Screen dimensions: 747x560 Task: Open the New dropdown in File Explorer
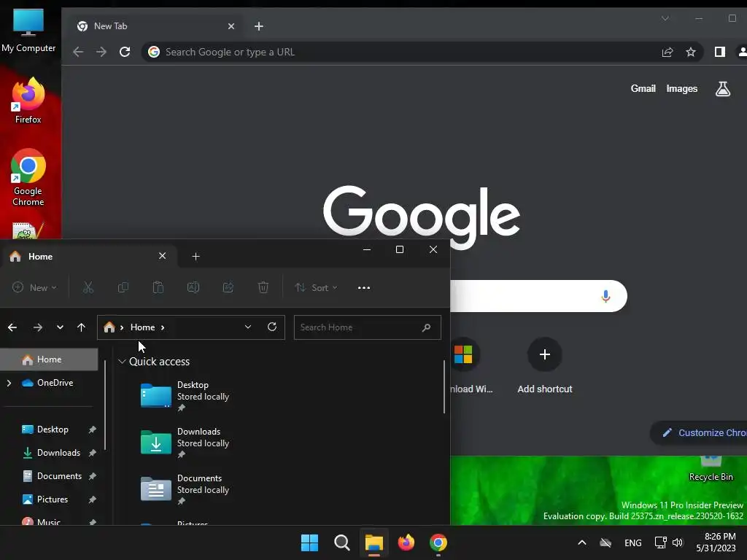coord(34,287)
